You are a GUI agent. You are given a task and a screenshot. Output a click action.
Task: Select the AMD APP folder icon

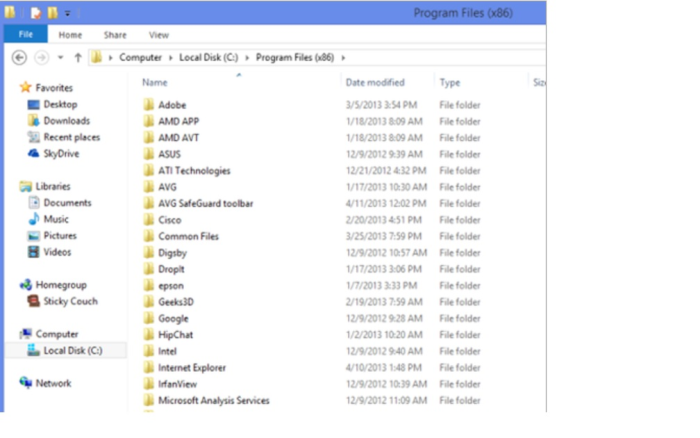click(x=149, y=121)
